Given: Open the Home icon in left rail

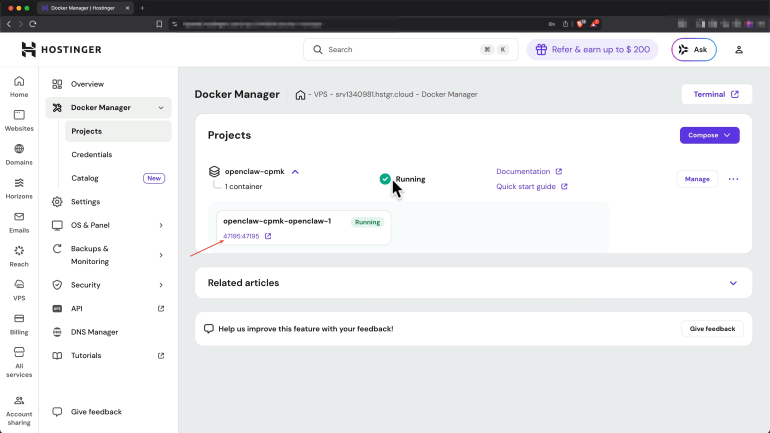Looking at the screenshot, I should pos(19,82).
